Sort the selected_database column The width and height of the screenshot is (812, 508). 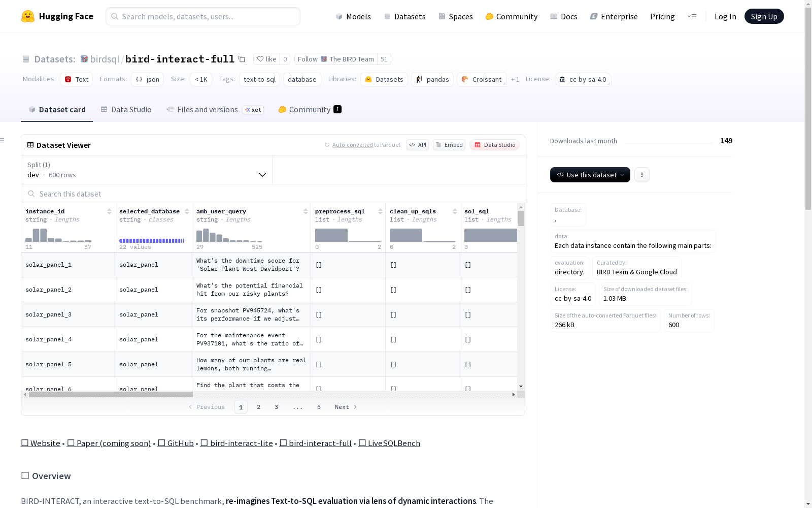click(x=187, y=211)
